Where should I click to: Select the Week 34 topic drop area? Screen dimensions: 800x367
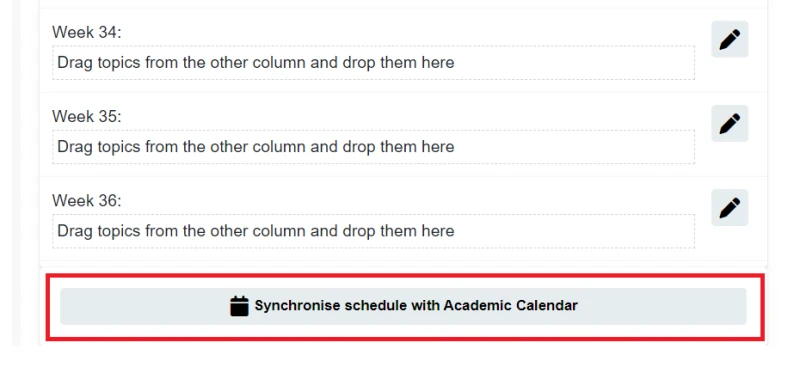tap(373, 63)
